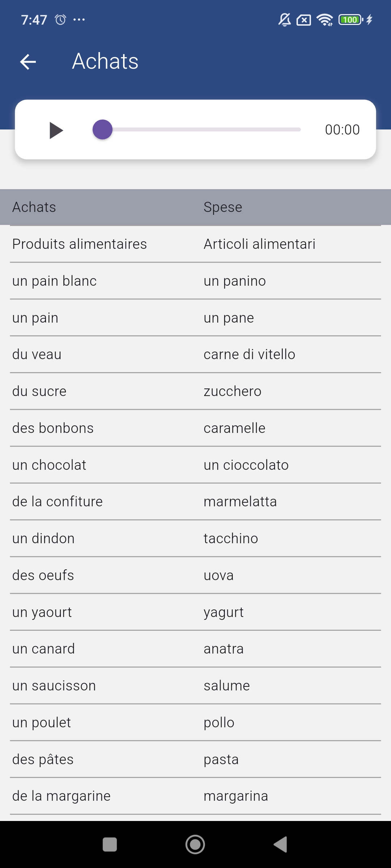Screen dimensions: 391x868
Task: Tap the "uova" Italian translation
Action: tap(219, 575)
